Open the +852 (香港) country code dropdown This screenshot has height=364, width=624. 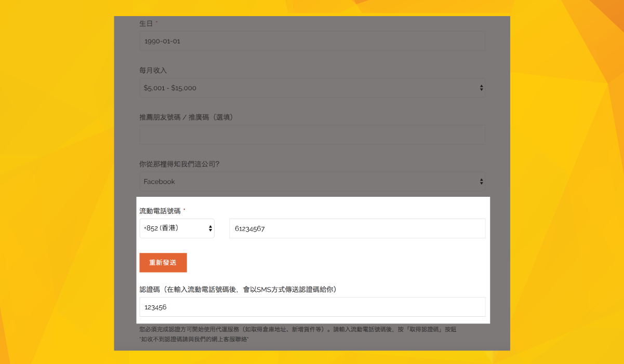coord(177,228)
